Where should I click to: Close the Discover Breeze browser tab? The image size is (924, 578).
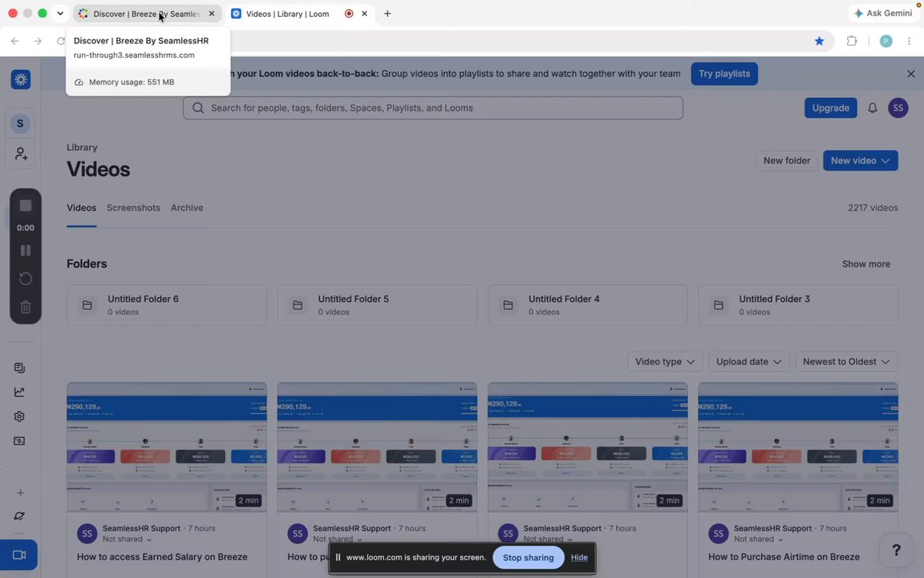tap(212, 14)
